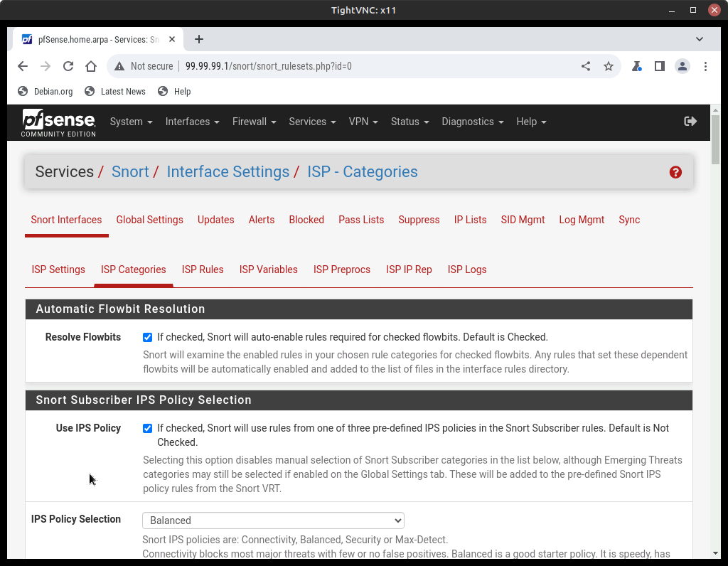The height and width of the screenshot is (566, 728).
Task: Switch to the SID Mgmt tab
Action: [523, 220]
